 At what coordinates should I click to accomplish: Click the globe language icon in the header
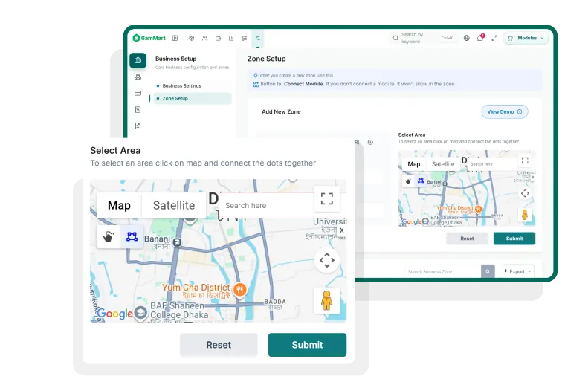(x=467, y=38)
